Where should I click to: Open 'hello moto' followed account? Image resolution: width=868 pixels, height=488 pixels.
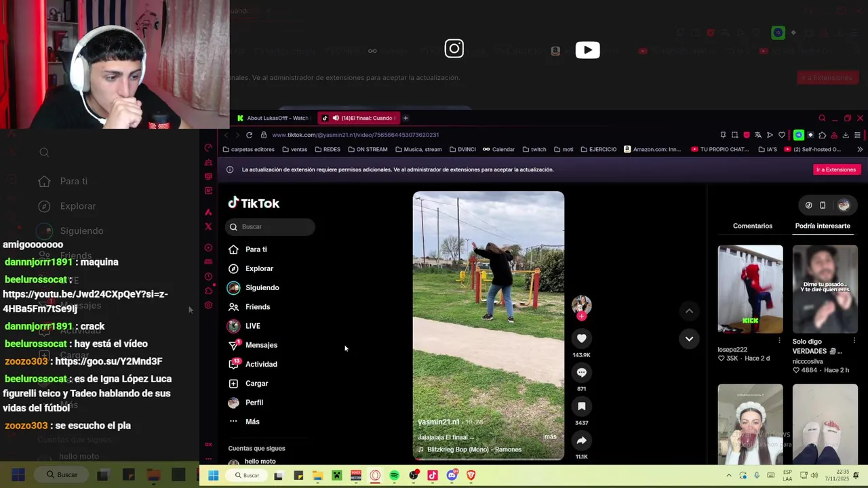pyautogui.click(x=260, y=462)
